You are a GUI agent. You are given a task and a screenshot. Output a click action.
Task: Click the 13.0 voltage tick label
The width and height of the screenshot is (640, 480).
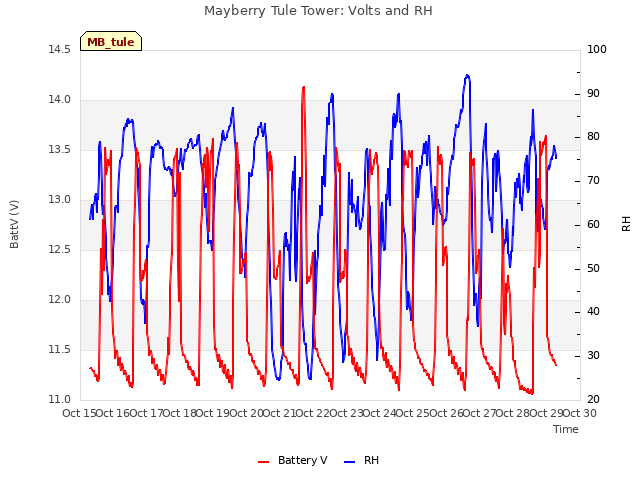point(60,200)
